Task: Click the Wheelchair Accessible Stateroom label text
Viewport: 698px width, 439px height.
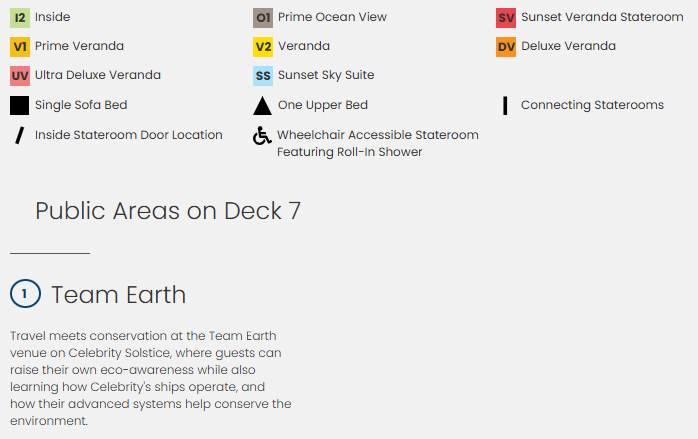Action: [x=377, y=135]
